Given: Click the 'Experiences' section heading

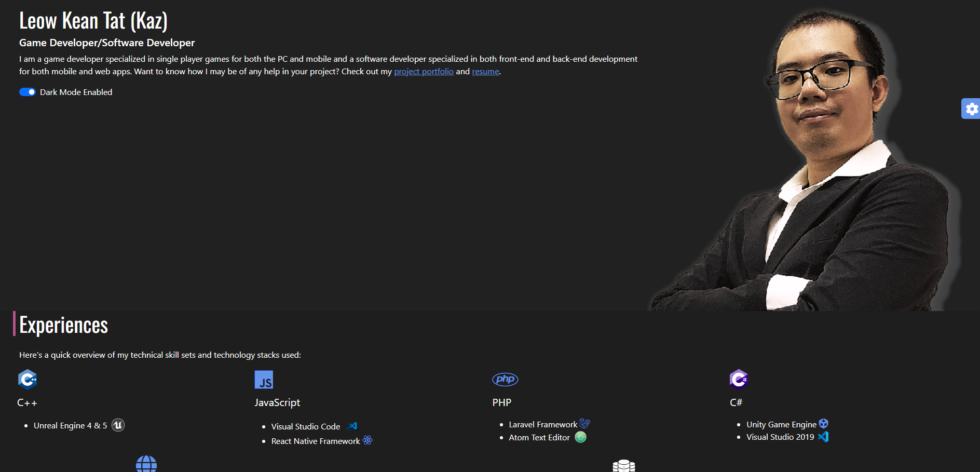Looking at the screenshot, I should point(63,325).
